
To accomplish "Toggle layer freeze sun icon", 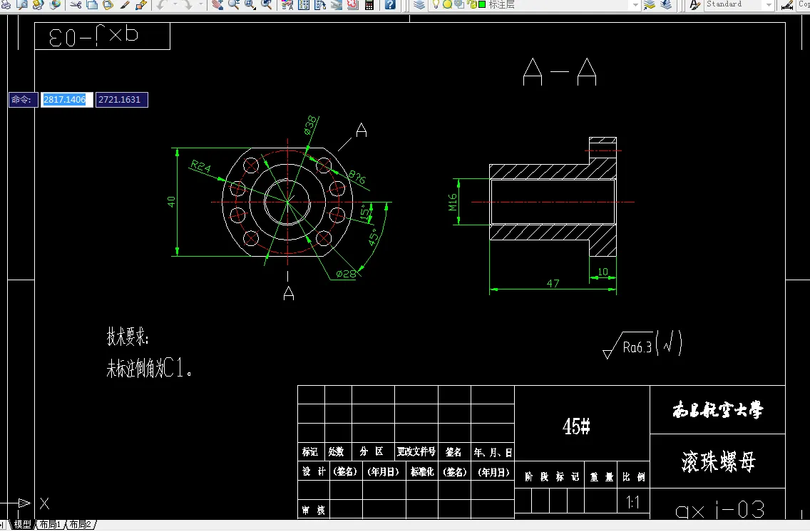I will coord(447,5).
